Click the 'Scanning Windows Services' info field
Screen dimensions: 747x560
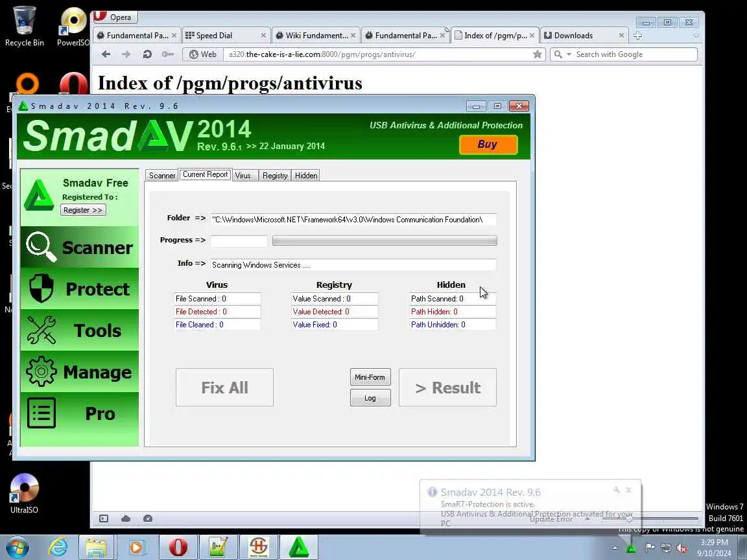point(353,264)
